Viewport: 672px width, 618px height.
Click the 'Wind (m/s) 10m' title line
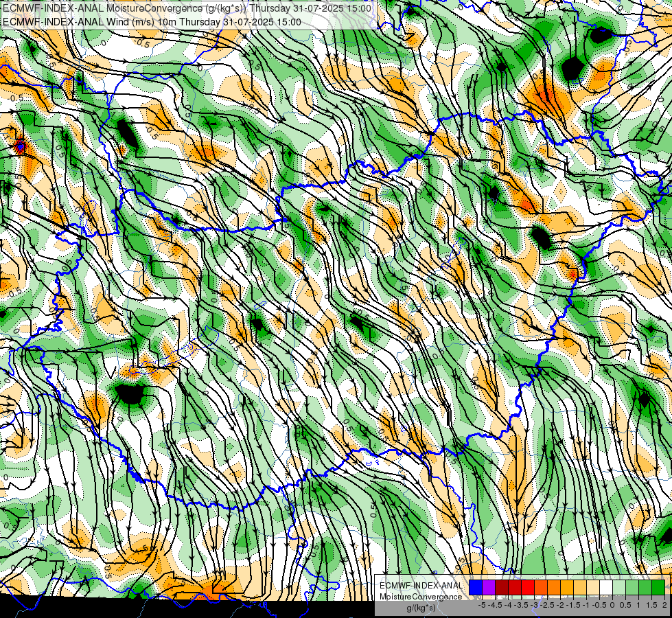(152, 22)
